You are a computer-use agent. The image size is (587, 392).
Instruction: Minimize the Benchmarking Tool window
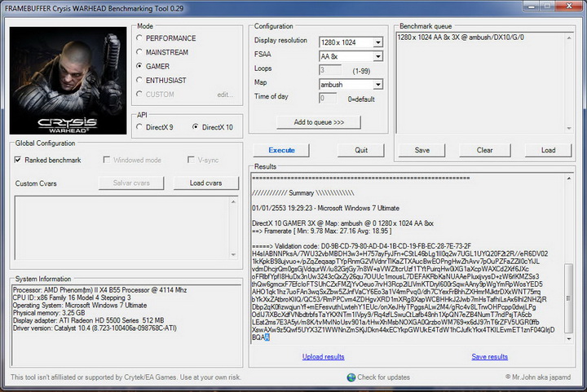click(532, 6)
